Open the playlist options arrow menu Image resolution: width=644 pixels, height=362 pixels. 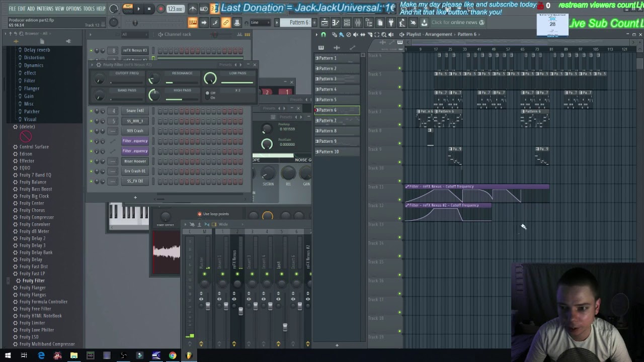point(316,34)
